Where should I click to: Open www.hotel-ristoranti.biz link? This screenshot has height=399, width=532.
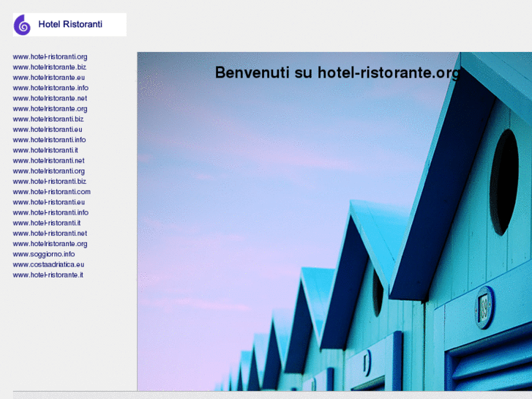[50, 182]
